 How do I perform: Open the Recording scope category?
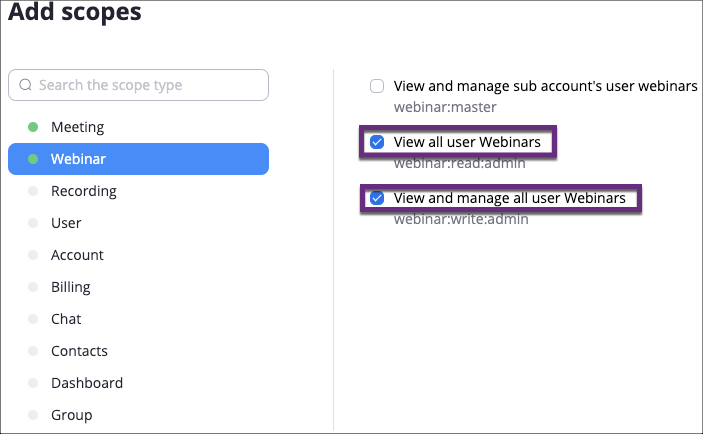point(139,191)
